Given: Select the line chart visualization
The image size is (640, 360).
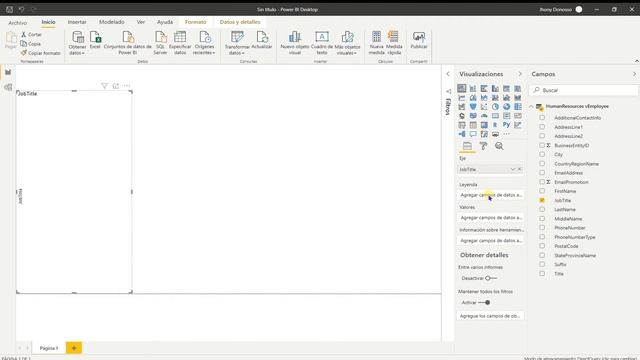Looking at the screenshot, I should tap(462, 98).
